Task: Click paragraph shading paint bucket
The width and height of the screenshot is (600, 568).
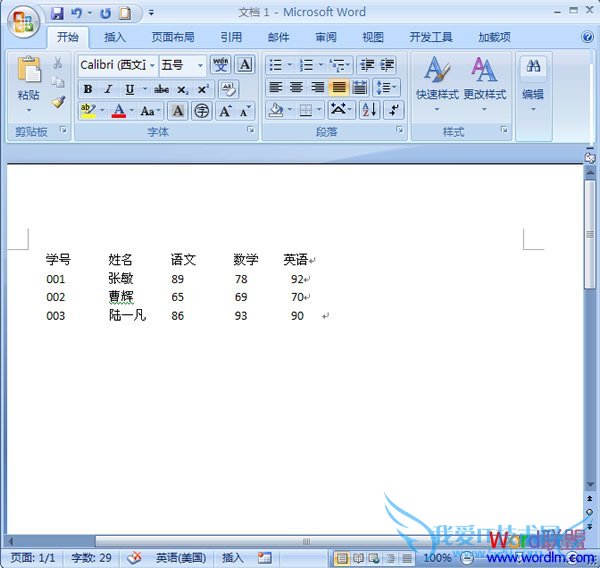Action: click(x=276, y=110)
